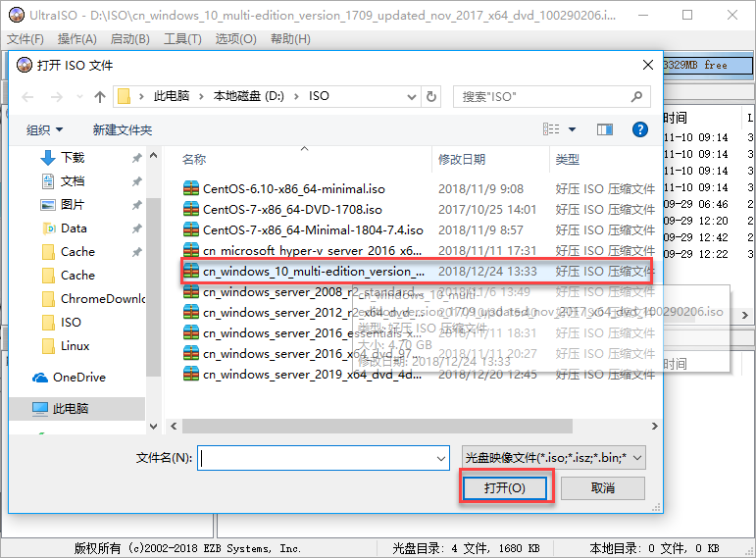Image resolution: width=756 pixels, height=558 pixels.
Task: Sort by 名称 column header
Action: [194, 159]
